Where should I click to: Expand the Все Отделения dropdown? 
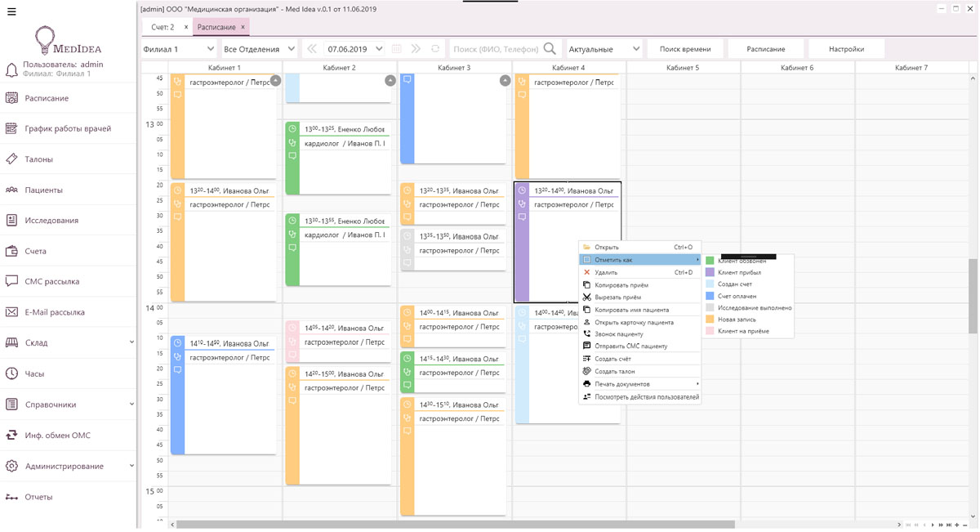[259, 49]
